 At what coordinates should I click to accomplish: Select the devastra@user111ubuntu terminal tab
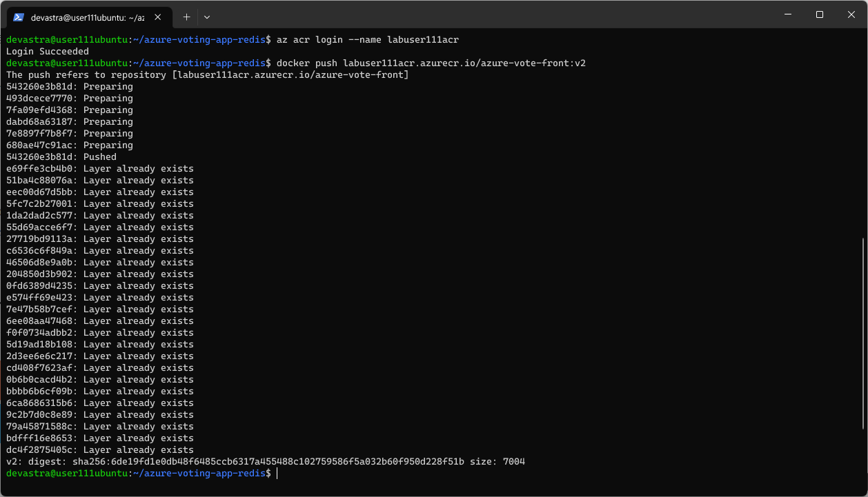click(x=89, y=17)
